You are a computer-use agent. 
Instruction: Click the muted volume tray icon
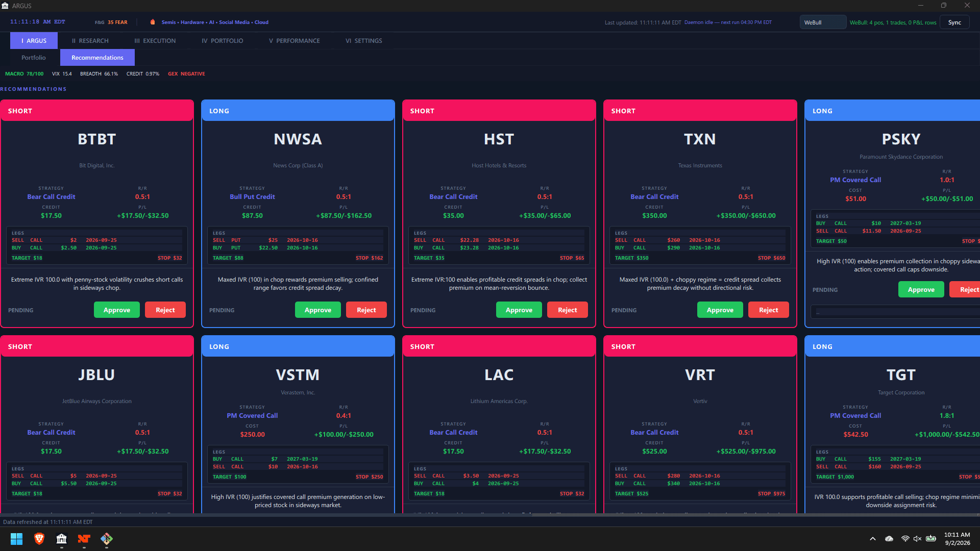[917, 539]
